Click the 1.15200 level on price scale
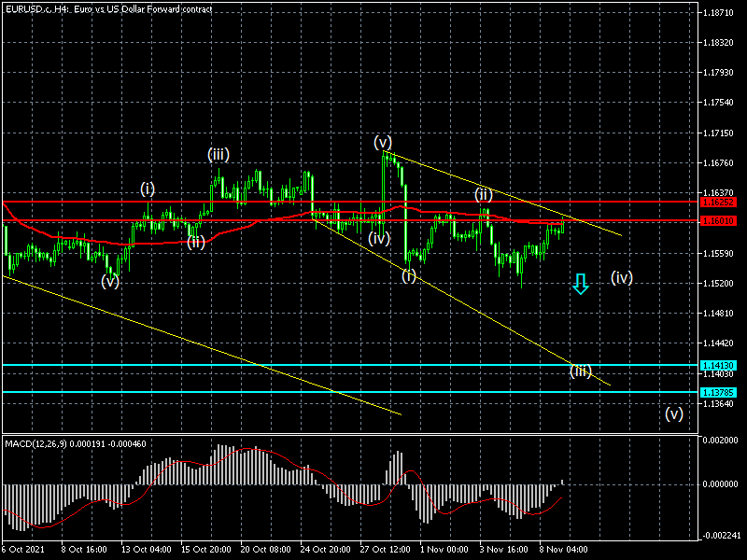 [x=719, y=283]
